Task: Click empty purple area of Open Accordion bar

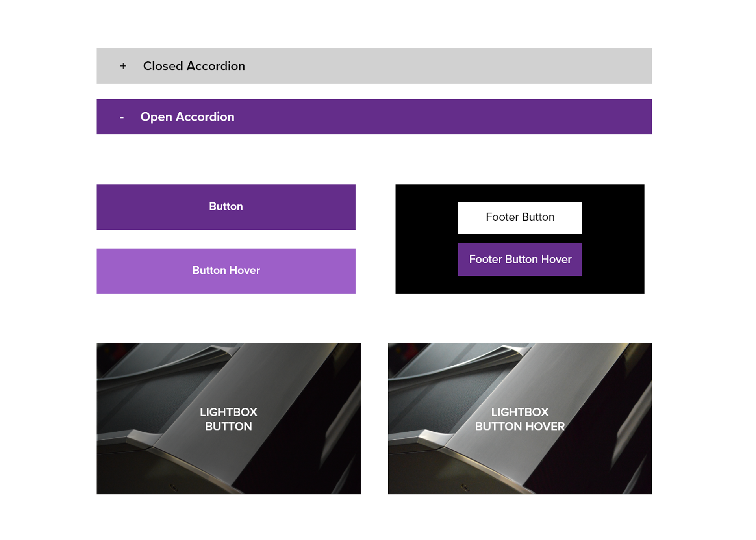Action: (x=453, y=117)
